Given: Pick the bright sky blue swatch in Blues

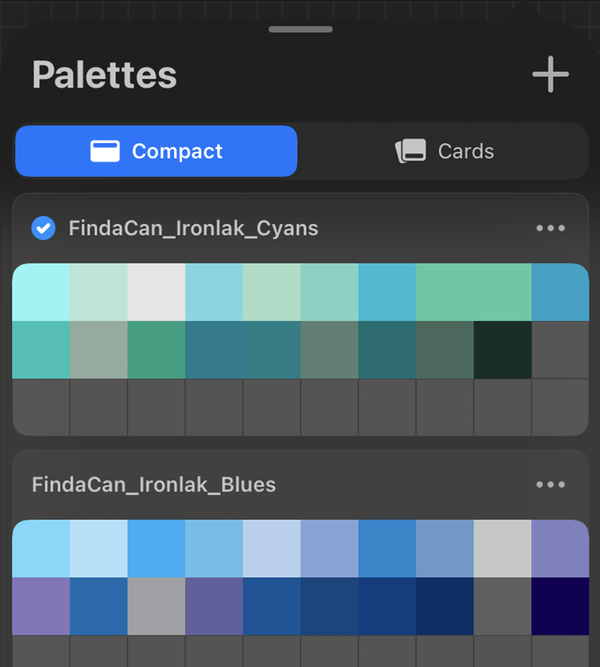Looking at the screenshot, I should point(156,549).
